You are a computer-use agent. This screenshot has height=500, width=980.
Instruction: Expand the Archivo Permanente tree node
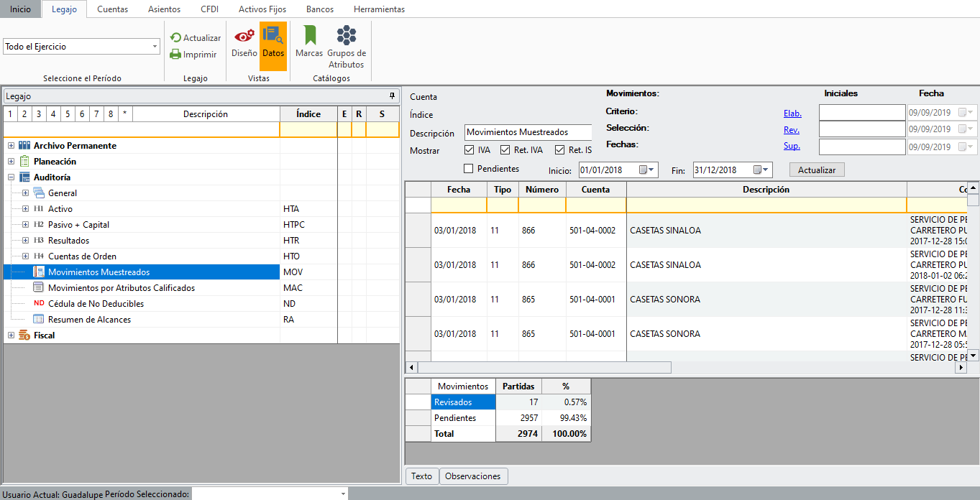(11, 146)
